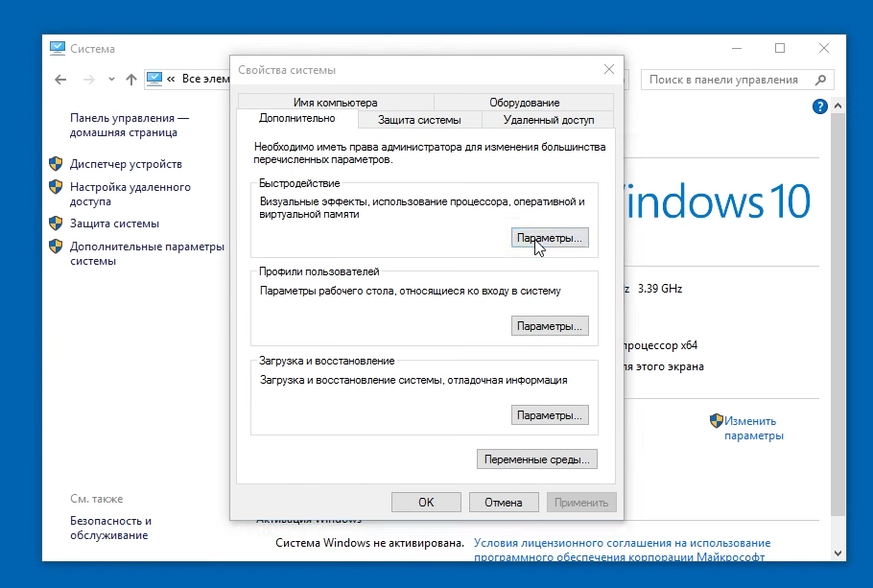Image resolution: width=873 pixels, height=588 pixels.
Task: Click the blue help question mark icon
Action: [819, 106]
